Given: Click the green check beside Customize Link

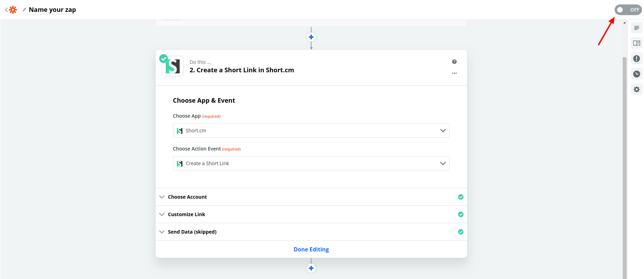Looking at the screenshot, I should (460, 214).
